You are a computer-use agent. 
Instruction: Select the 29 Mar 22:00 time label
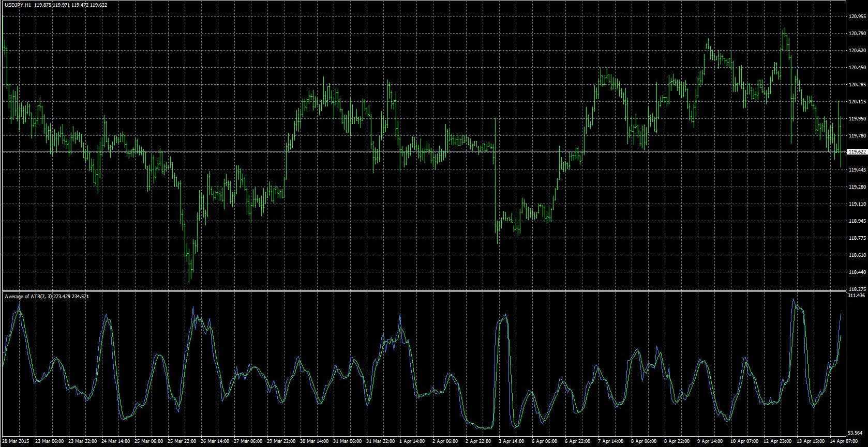tap(282, 441)
